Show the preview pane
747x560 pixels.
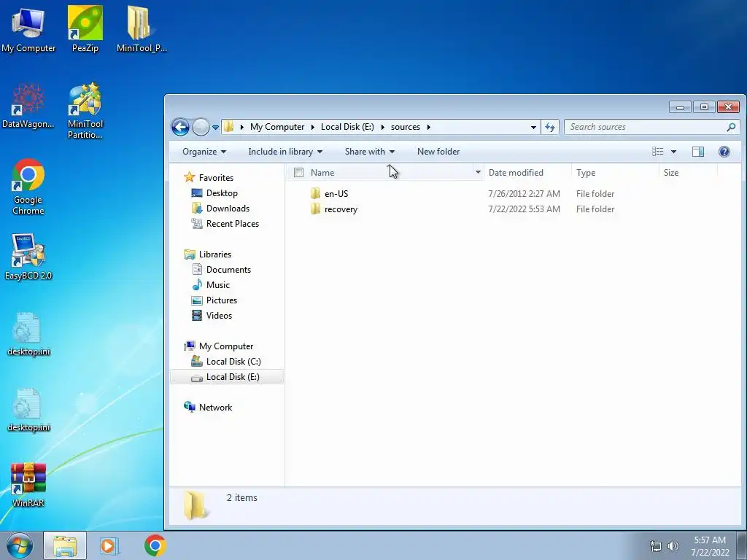[x=698, y=152]
